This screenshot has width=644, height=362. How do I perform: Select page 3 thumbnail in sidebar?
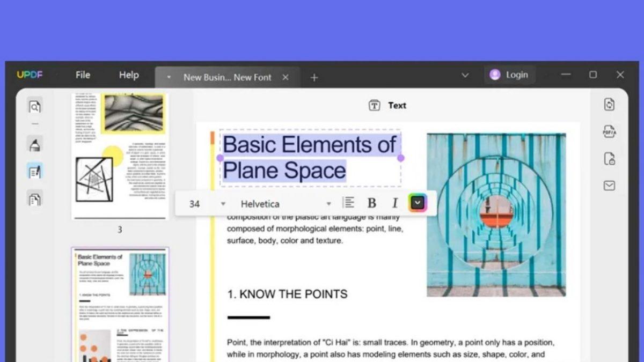pos(120,156)
